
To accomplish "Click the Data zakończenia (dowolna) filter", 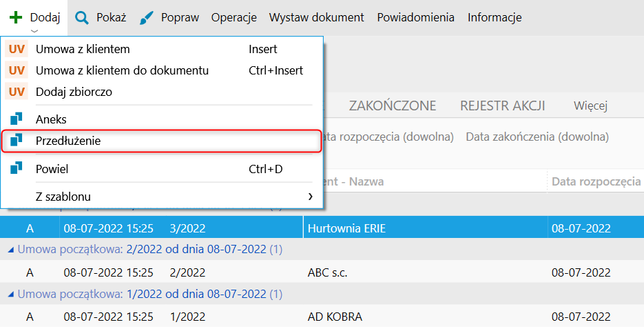I will (537, 137).
